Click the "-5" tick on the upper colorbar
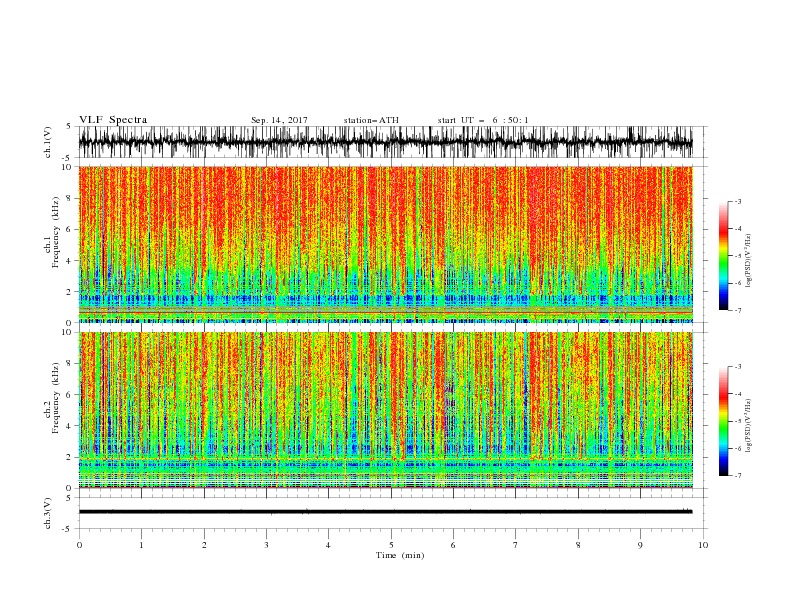Viewport: 792px width, 612px height. coord(737,256)
